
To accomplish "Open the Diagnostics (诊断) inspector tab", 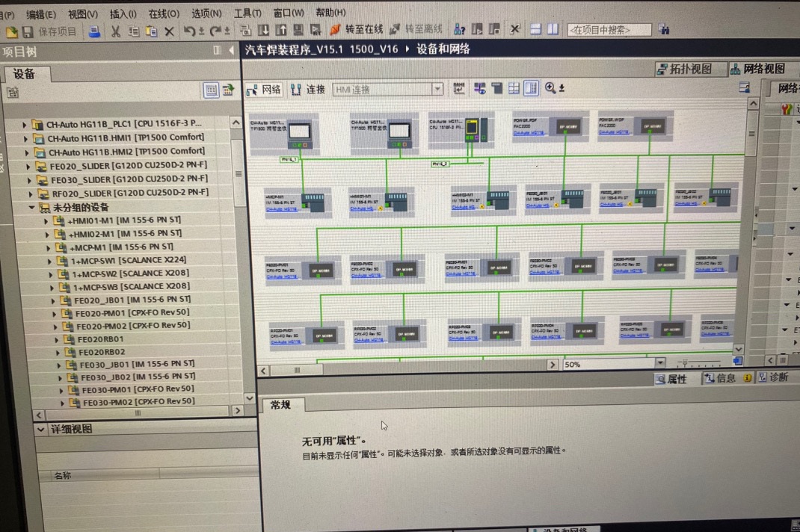I will tap(774, 377).
